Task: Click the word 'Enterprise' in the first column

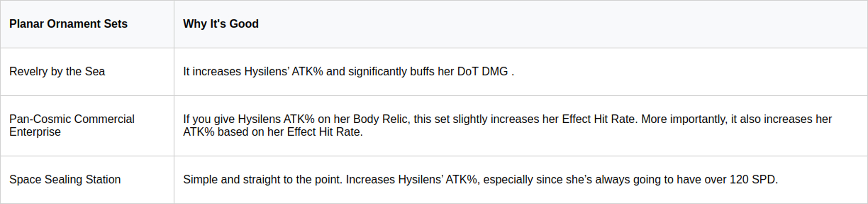Action: pyautogui.click(x=35, y=132)
